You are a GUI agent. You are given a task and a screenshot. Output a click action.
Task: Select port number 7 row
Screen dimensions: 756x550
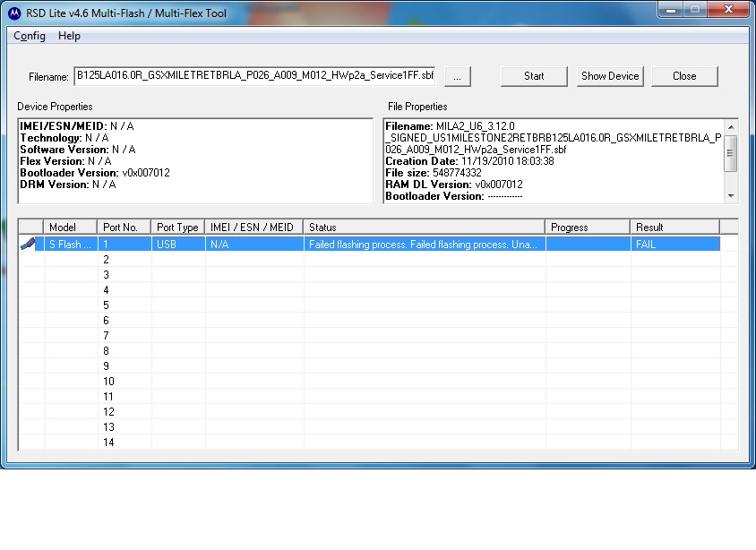coord(378,336)
